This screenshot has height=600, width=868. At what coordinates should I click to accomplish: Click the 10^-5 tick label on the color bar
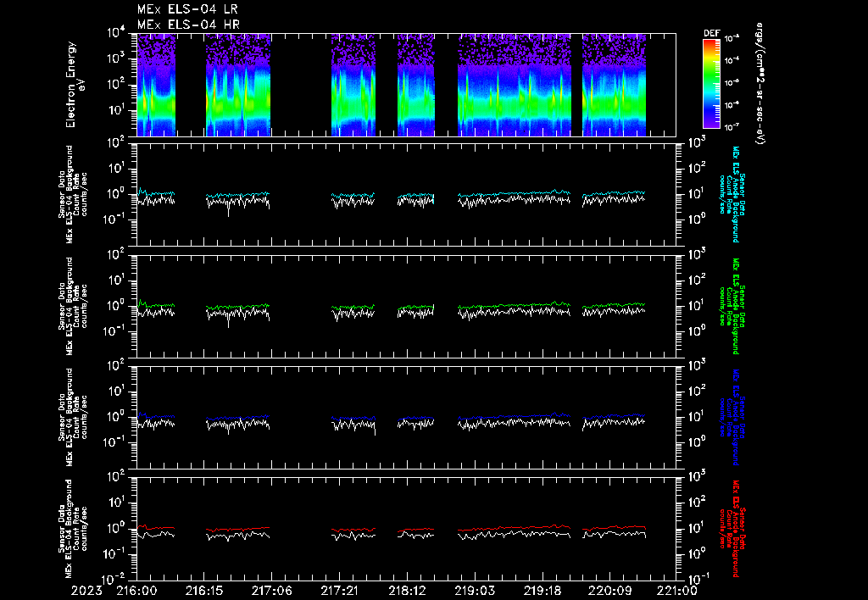(732, 83)
